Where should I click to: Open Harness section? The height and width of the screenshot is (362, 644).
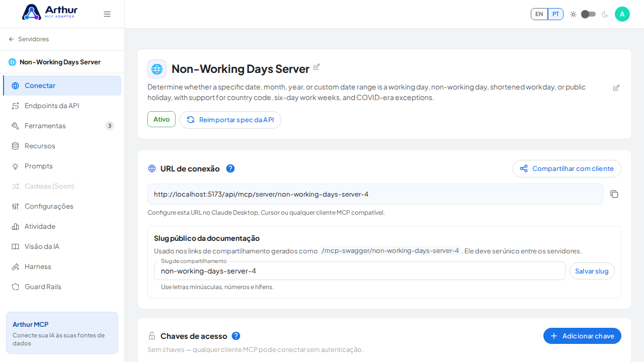coord(62,266)
